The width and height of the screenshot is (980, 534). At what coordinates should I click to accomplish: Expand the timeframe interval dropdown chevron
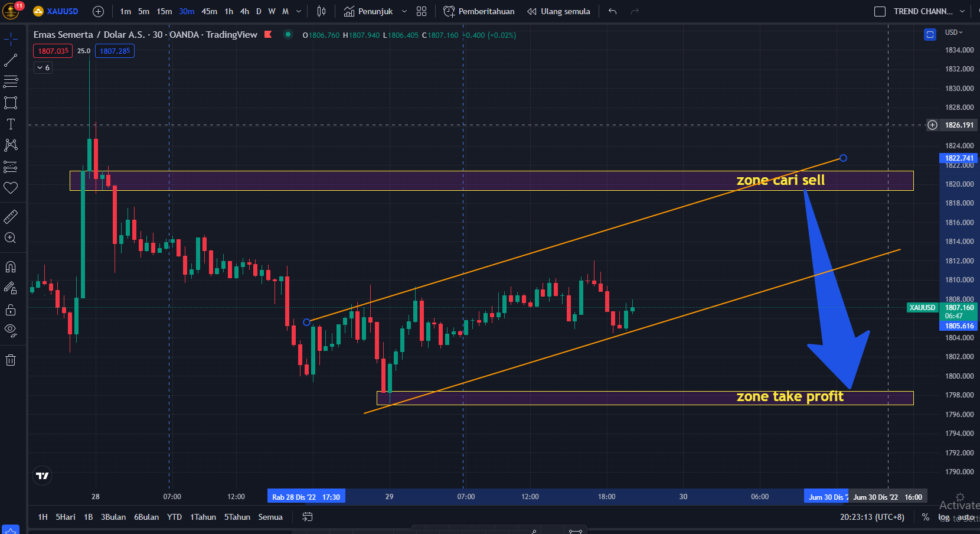coord(299,11)
